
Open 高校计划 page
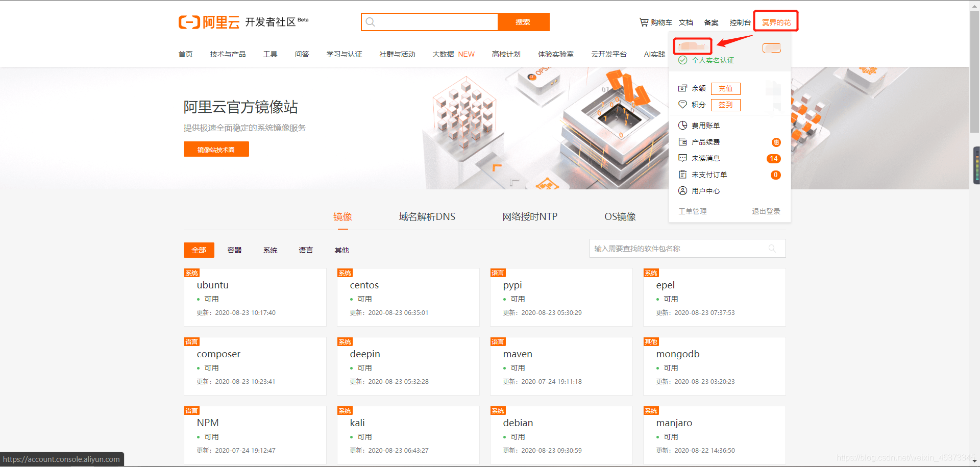tap(506, 54)
